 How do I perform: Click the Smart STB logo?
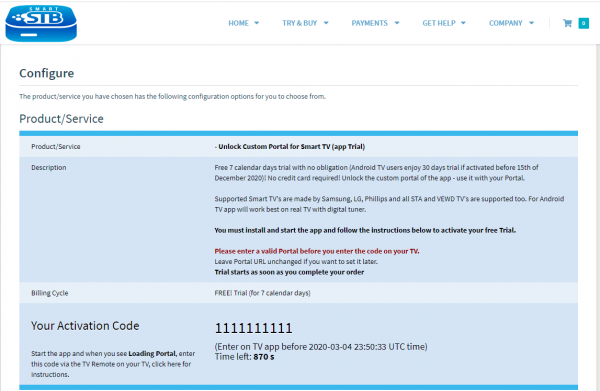pyautogui.click(x=41, y=23)
